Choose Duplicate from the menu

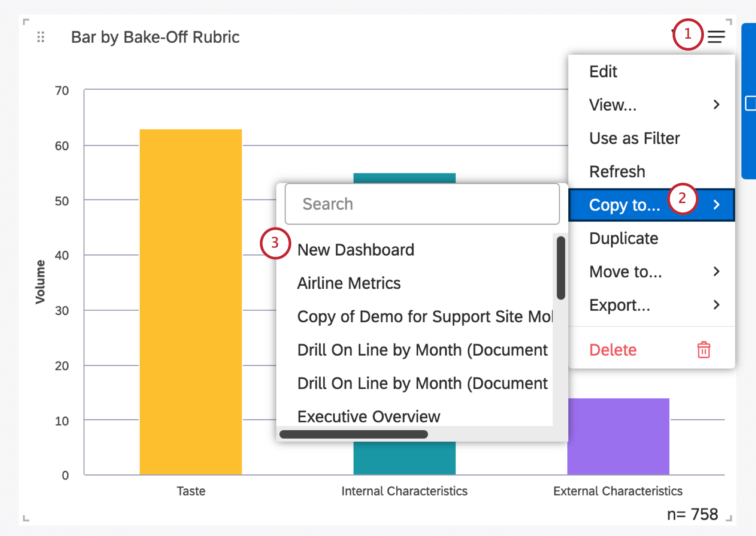(623, 238)
